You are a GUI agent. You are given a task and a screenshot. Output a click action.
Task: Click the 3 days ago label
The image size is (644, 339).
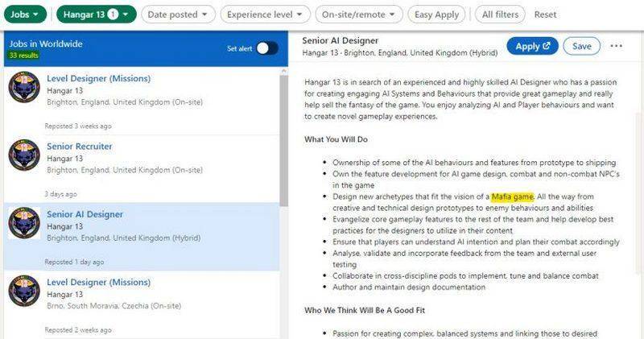(x=61, y=194)
